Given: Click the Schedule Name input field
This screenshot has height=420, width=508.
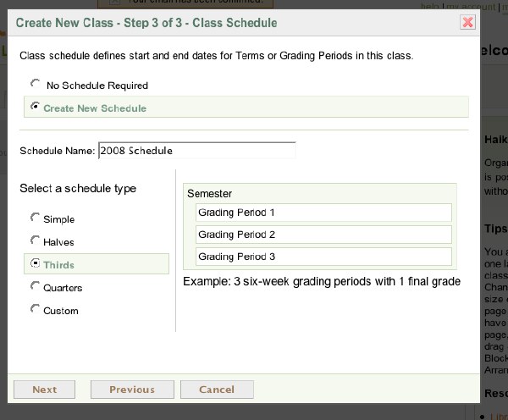Looking at the screenshot, I should coord(197,151).
